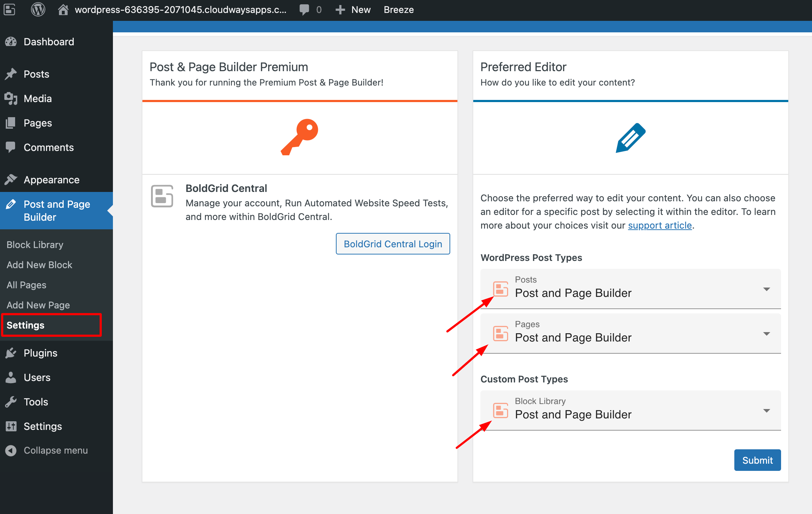Open the Pages preferred editor dropdown

(x=630, y=334)
